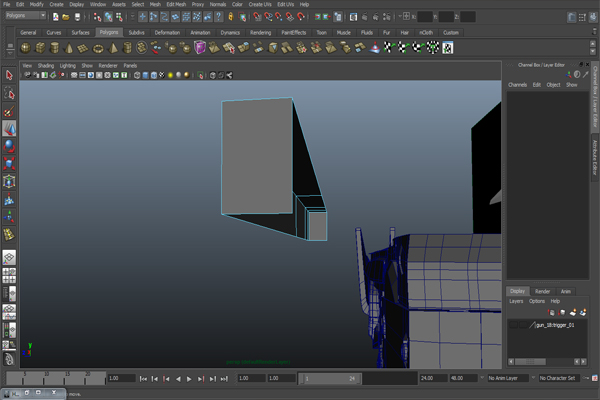Click the padlock Lock Selection icon
600x400 pixels.
click(x=231, y=16)
